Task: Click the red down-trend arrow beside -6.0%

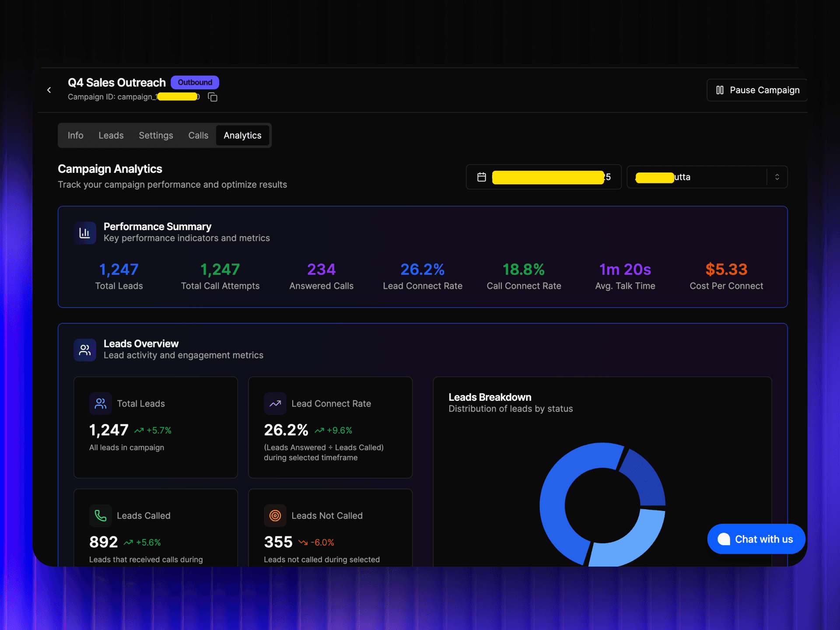Action: coord(303,542)
